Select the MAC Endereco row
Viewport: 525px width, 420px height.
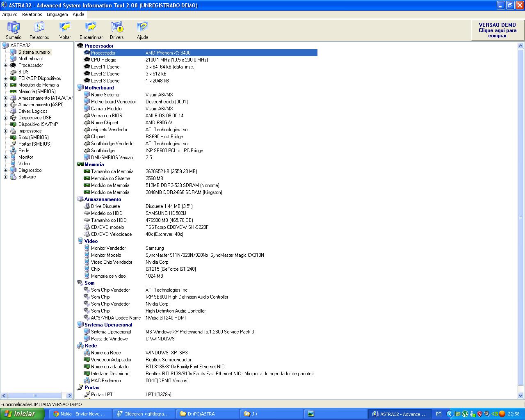click(200, 381)
